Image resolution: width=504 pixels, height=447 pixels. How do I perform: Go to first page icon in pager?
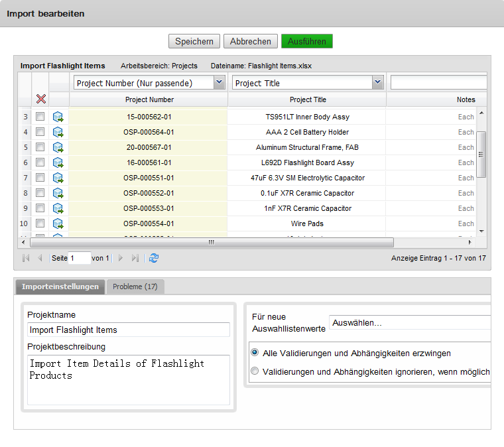click(26, 258)
